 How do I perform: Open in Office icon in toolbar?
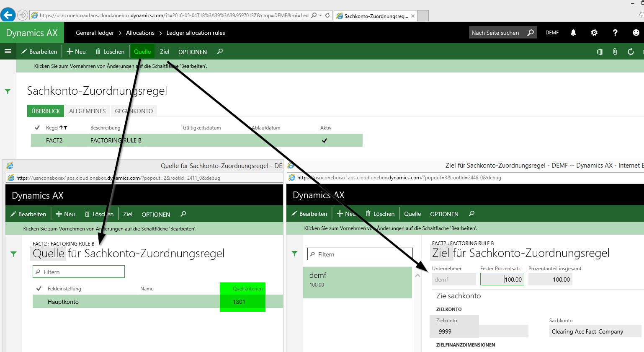[x=600, y=52]
